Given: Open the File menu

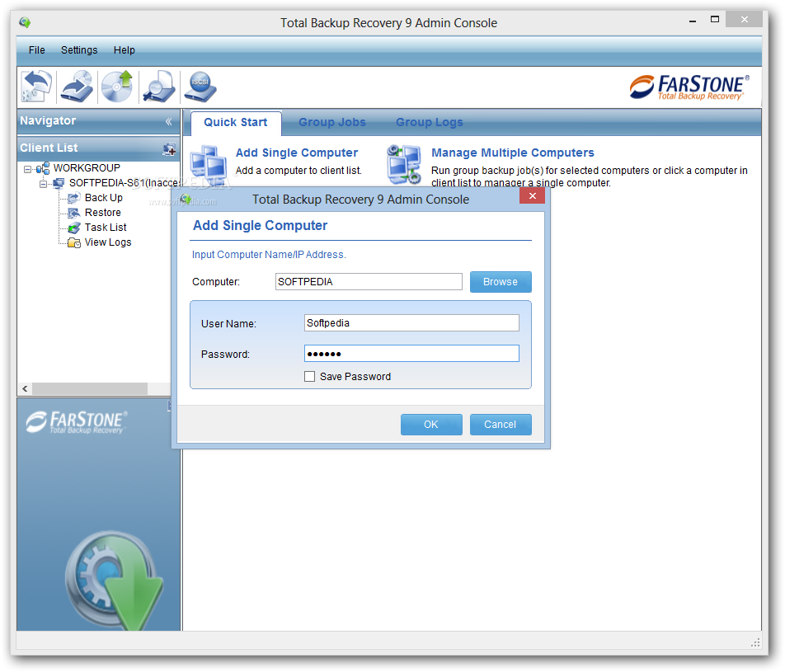Looking at the screenshot, I should click(x=37, y=50).
